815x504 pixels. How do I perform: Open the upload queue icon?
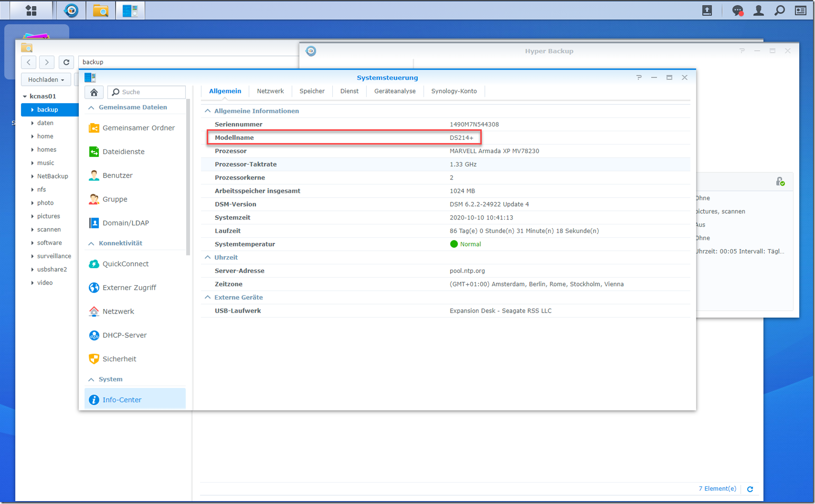click(x=707, y=10)
